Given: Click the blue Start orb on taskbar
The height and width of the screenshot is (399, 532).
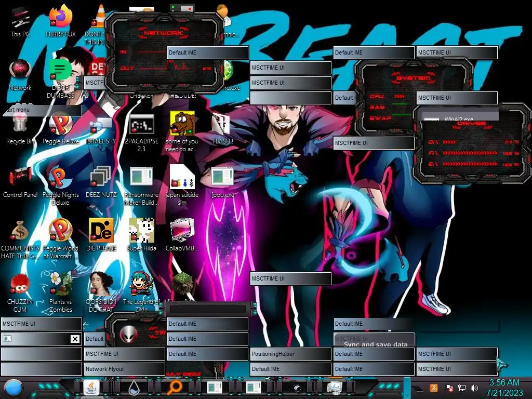Looking at the screenshot, I should click(13, 388).
